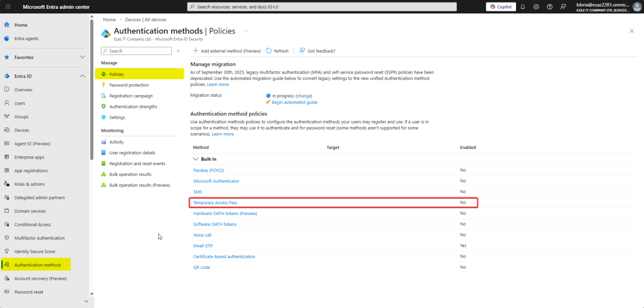Open Conditional Access icon
The width and height of the screenshot is (644, 308).
pos(7,225)
